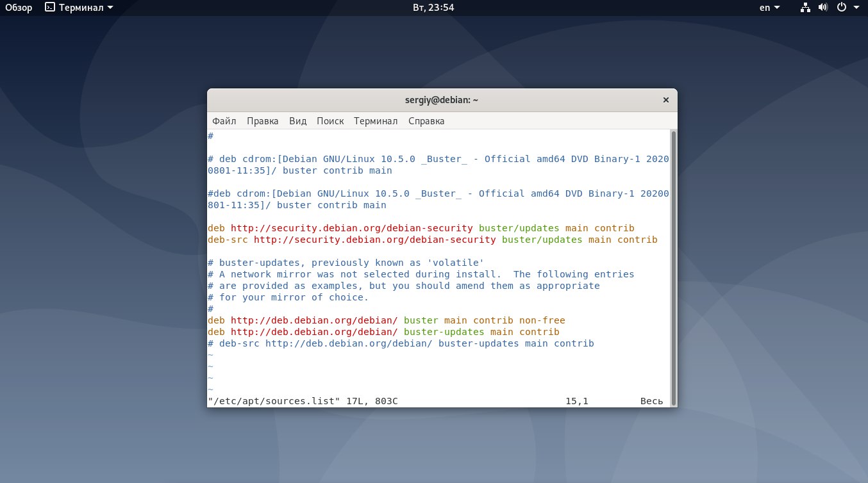The width and height of the screenshot is (868, 483).
Task: Click the "/etc/apt/sources.list" status text
Action: coord(274,401)
